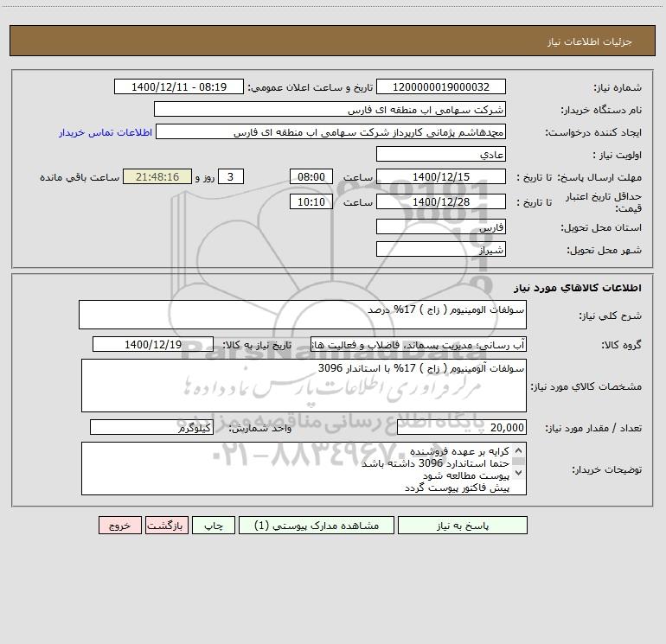Open the اطلاعات تماس خریدار link

pos(106,132)
